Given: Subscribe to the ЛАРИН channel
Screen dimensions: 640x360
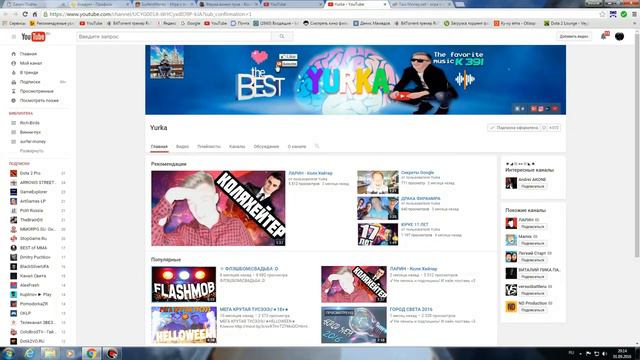Looking at the screenshot, I should [532, 227].
